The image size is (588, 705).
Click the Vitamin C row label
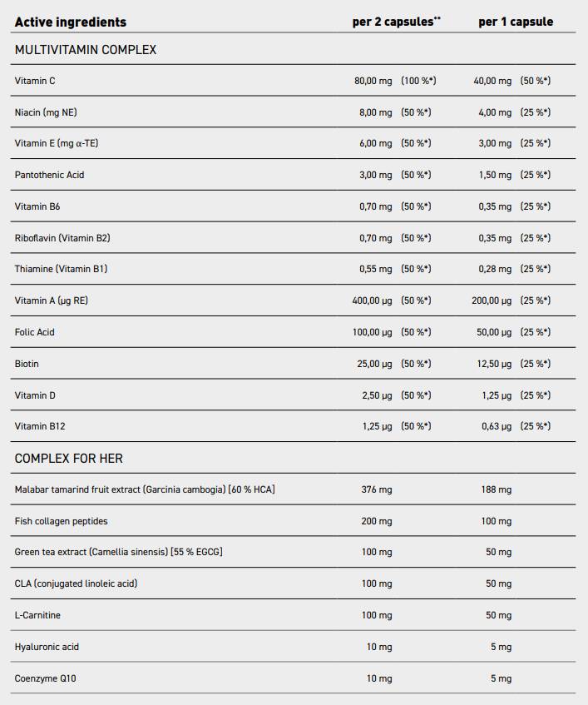[x=35, y=81]
